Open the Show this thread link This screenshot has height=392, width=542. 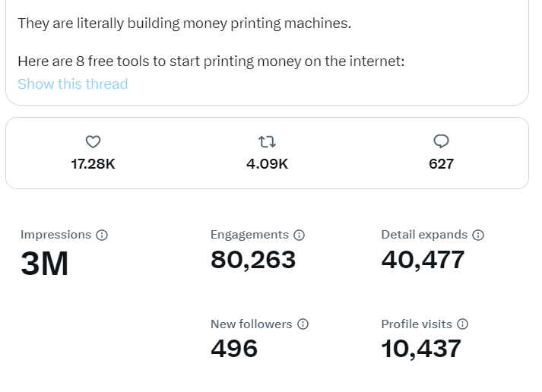[73, 84]
